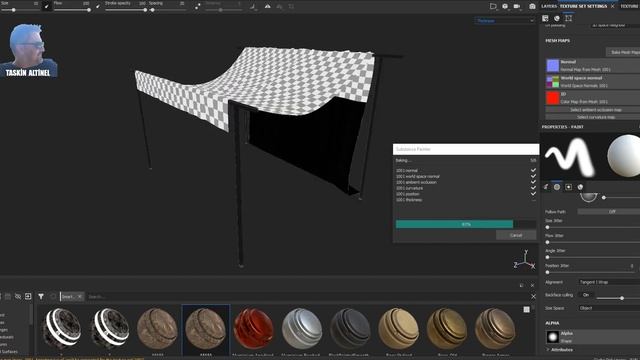640x360 pixels.
Task: Select the first white-ringed smart material thumbnail
Action: [62, 329]
